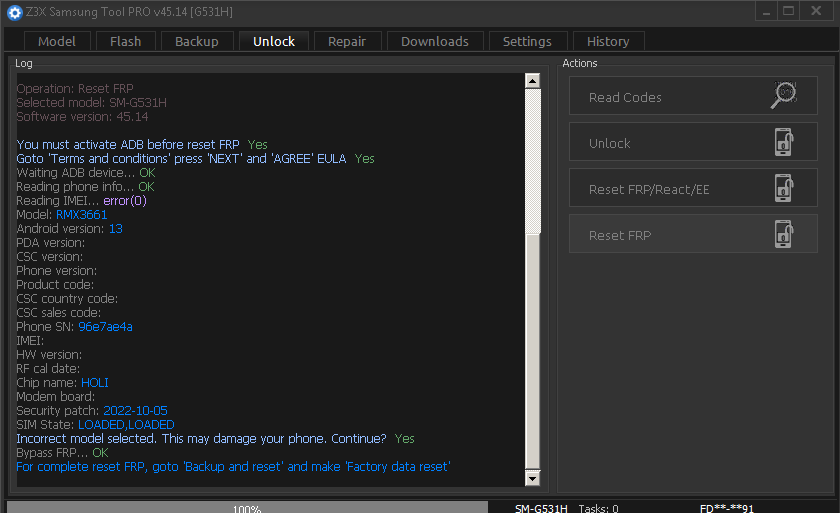Click the phone icon on Reset FRP
Viewport: 840px width, 513px height.
click(784, 234)
